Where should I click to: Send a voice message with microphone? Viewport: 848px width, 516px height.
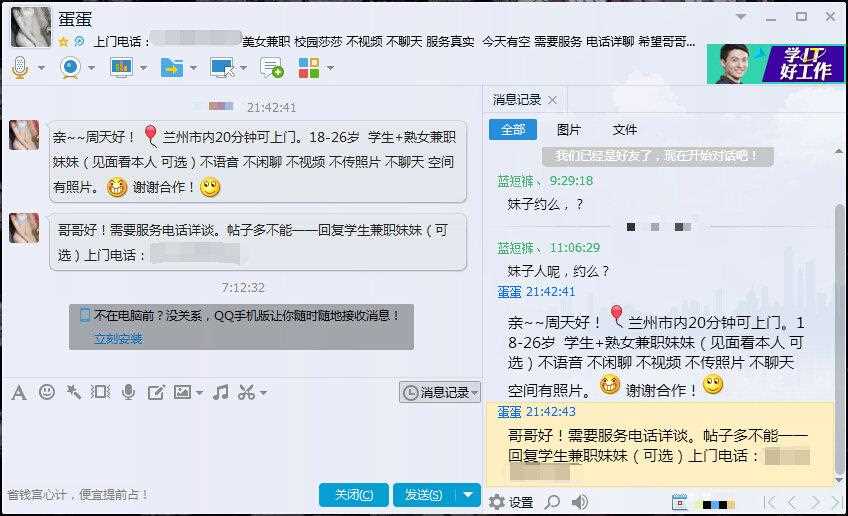[x=128, y=392]
